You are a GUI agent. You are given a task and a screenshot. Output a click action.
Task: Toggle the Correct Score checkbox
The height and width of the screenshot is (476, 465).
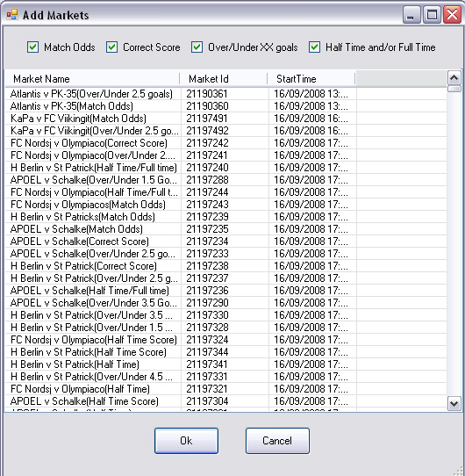[112, 47]
